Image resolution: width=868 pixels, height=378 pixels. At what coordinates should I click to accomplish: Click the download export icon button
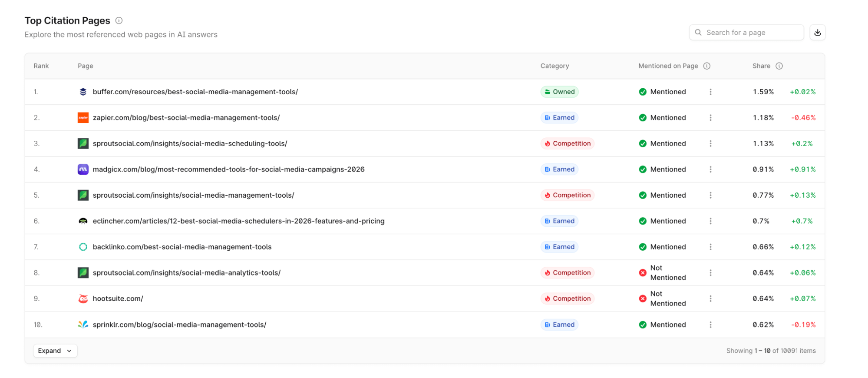pos(817,33)
